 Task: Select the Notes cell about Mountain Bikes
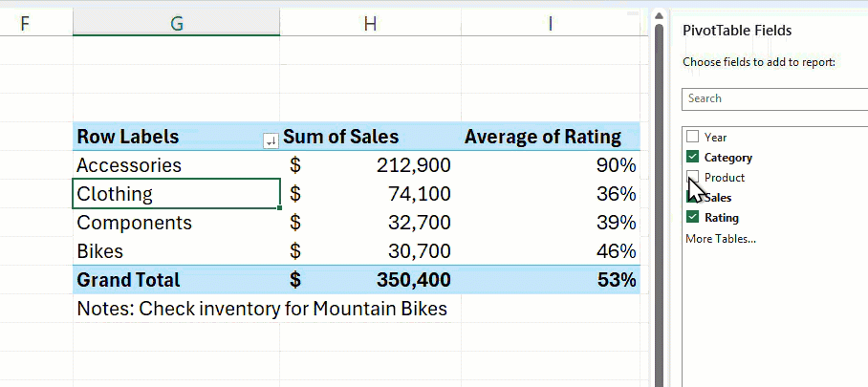(261, 309)
